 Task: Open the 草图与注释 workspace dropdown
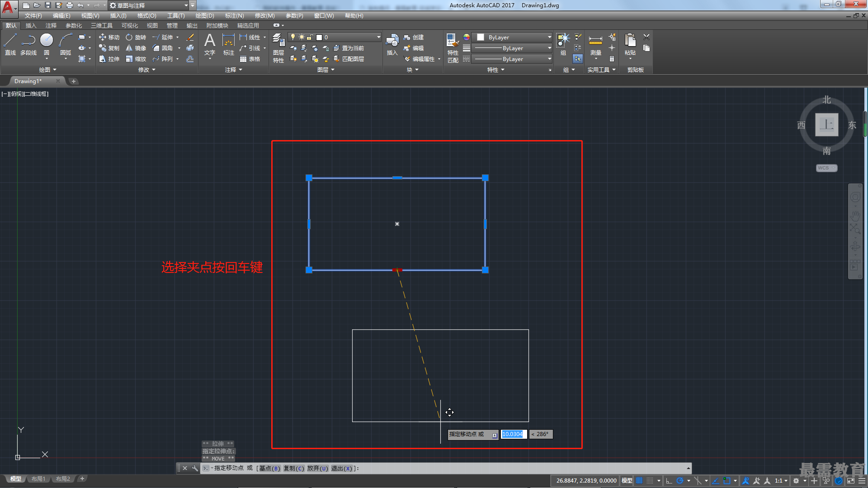149,5
